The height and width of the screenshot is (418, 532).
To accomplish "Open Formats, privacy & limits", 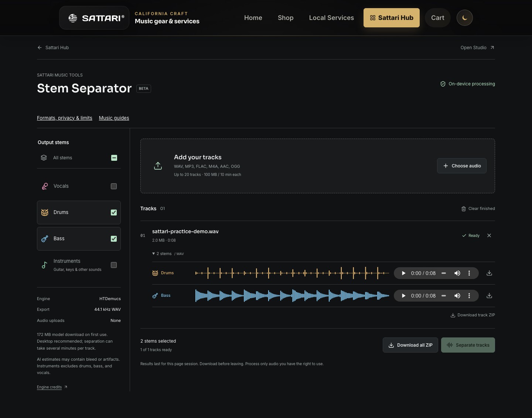I will (x=65, y=118).
